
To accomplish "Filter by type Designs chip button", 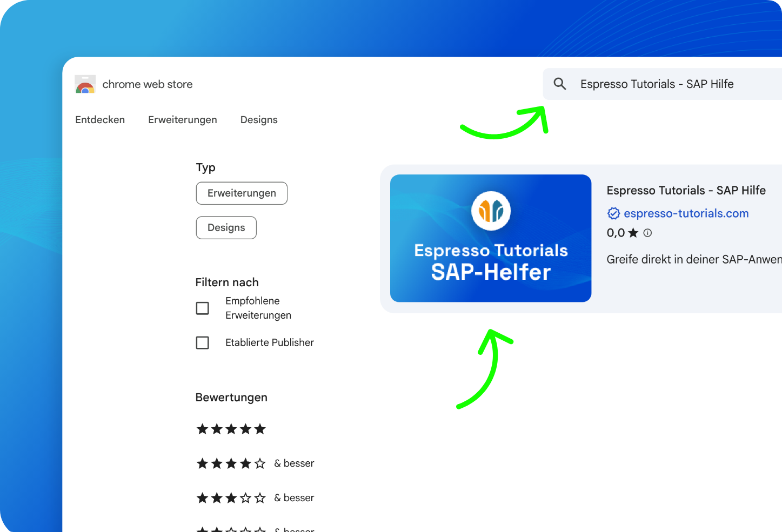I will pos(226,228).
